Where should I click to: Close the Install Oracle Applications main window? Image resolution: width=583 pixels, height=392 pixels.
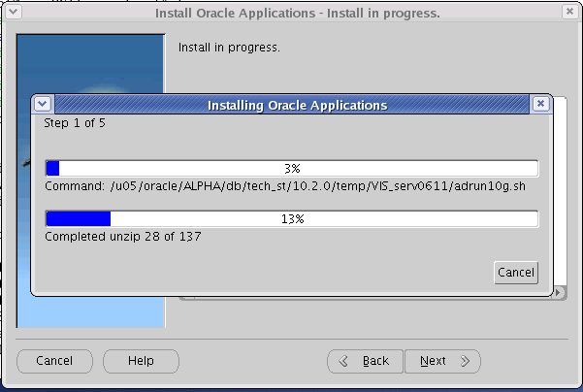(x=569, y=11)
